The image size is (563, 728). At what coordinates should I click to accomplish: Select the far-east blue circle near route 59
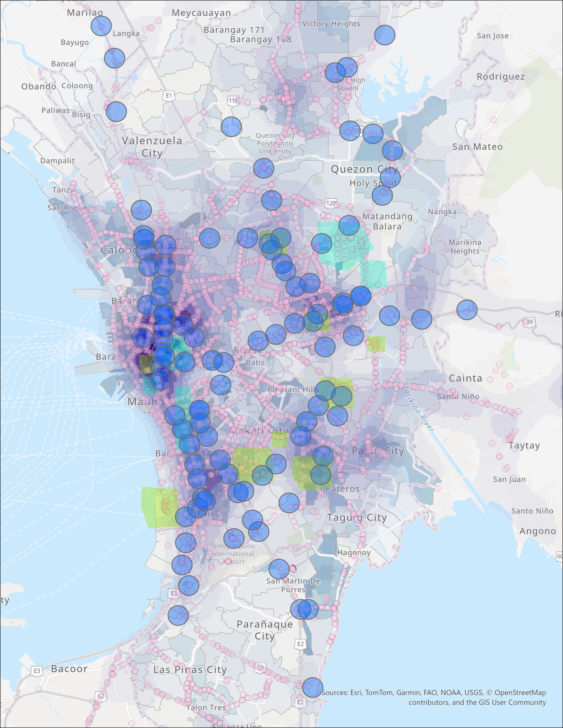(467, 310)
